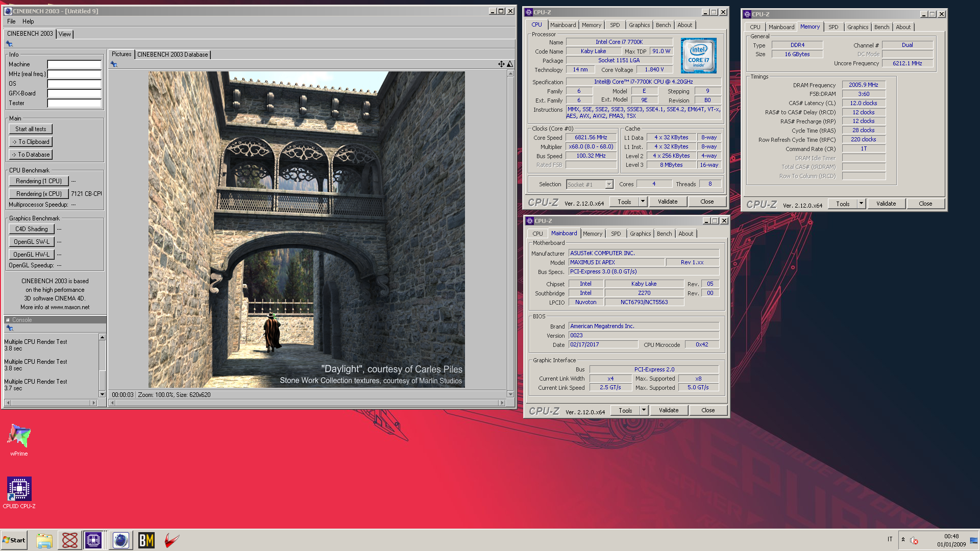Screen dimensions: 980x551
Task: Click the GFX-Board input field
Action: coord(75,93)
